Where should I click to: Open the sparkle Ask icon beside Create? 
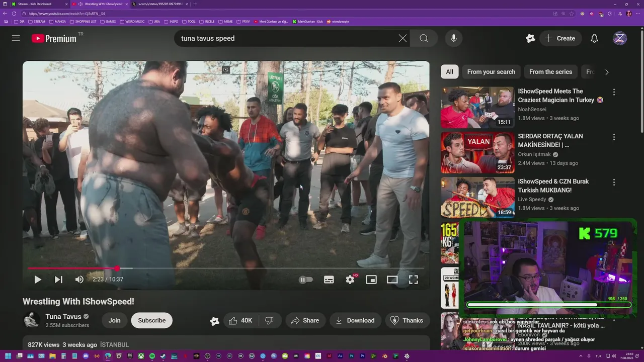pos(530,38)
